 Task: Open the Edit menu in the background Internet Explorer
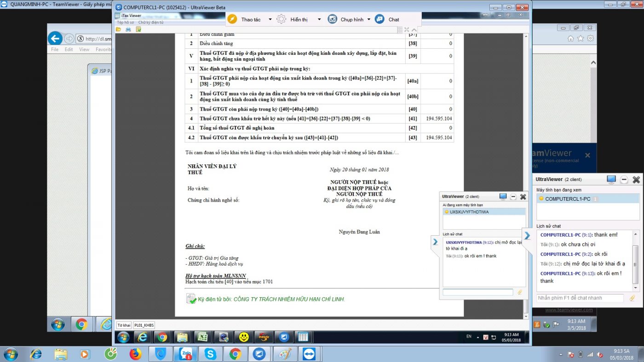click(69, 49)
